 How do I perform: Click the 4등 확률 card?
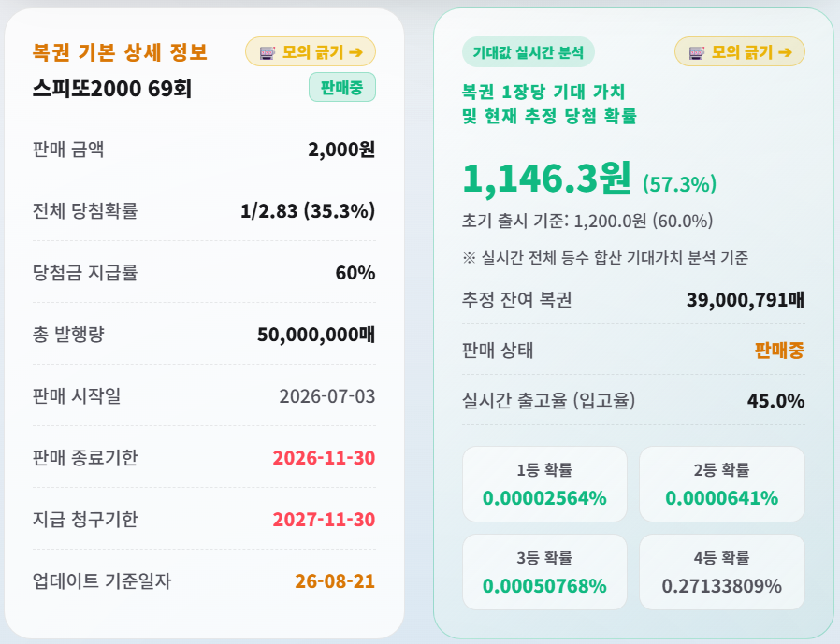tap(721, 572)
